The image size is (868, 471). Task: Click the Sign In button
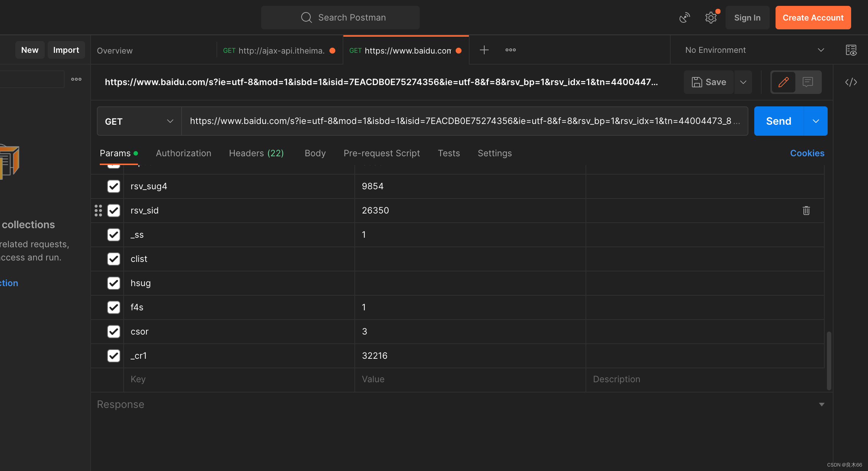(747, 18)
